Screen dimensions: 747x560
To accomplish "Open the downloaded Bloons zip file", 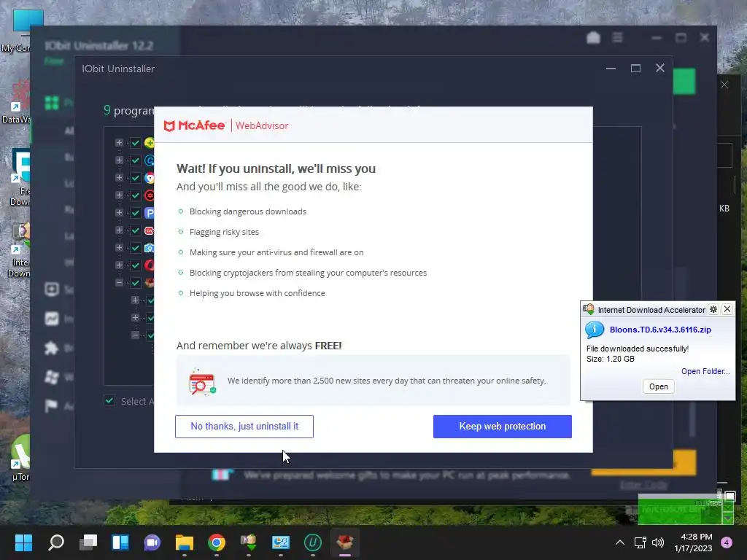I will (x=659, y=386).
